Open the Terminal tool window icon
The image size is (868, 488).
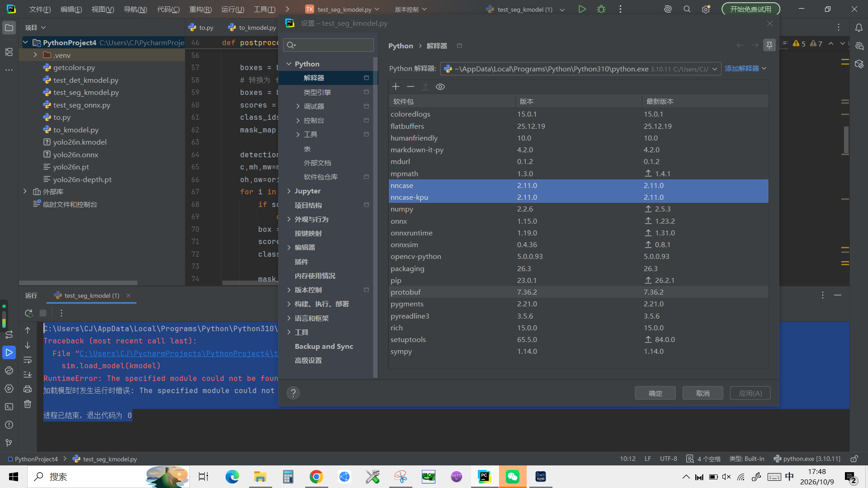point(9,407)
